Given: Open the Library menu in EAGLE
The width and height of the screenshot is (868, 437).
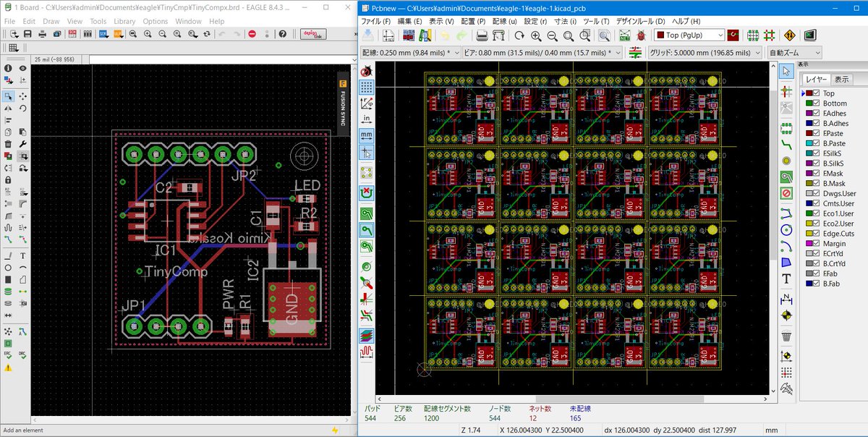Looking at the screenshot, I should [124, 22].
